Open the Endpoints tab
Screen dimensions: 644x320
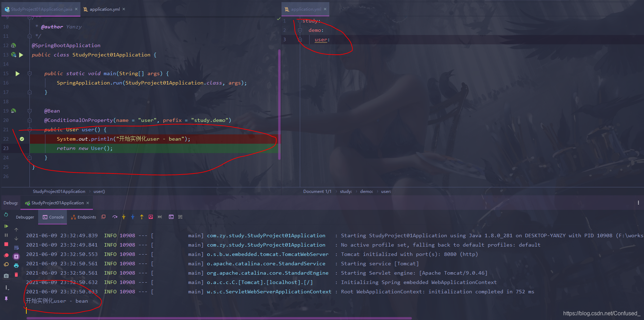[84, 217]
